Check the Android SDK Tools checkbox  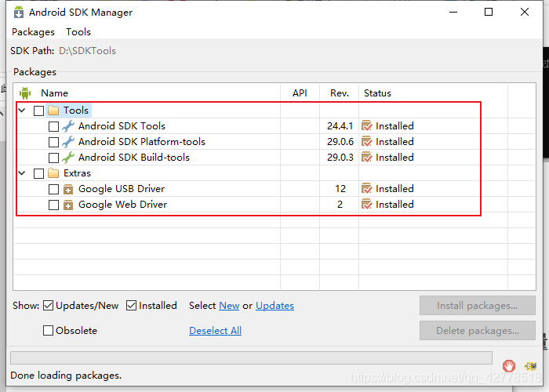[53, 127]
